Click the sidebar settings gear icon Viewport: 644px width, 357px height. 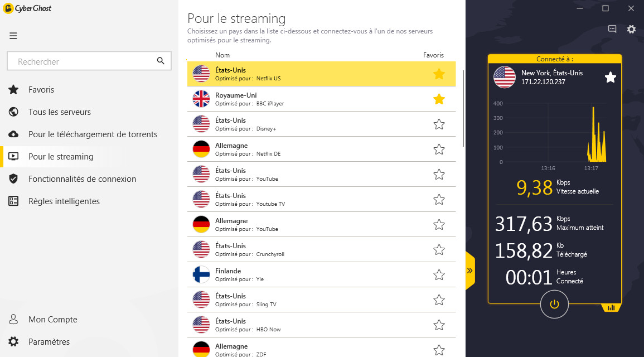tap(13, 341)
